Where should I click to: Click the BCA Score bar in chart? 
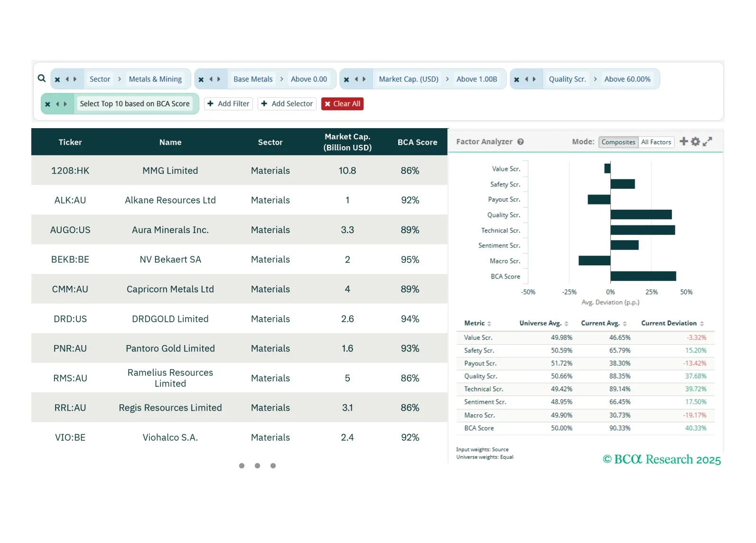pos(643,276)
